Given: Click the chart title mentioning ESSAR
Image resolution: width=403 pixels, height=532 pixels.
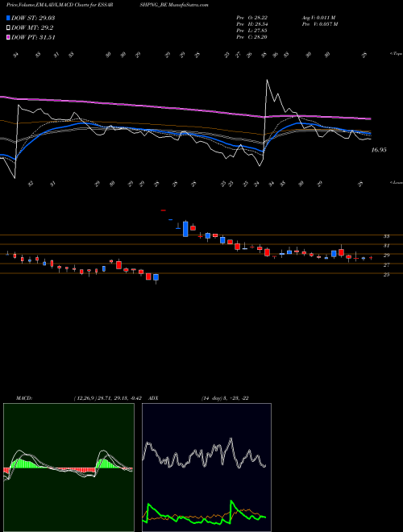Looking at the screenshot, I should [60, 5].
